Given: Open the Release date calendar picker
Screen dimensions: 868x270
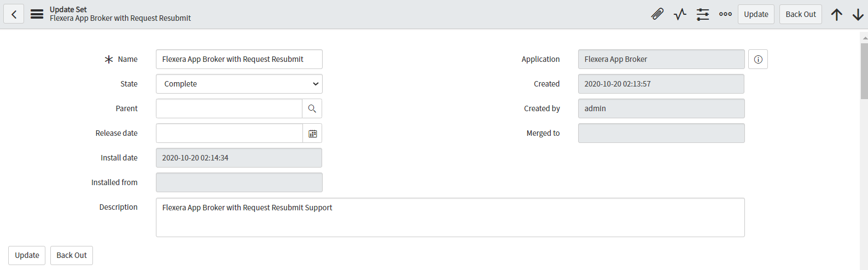Looking at the screenshot, I should 312,133.
